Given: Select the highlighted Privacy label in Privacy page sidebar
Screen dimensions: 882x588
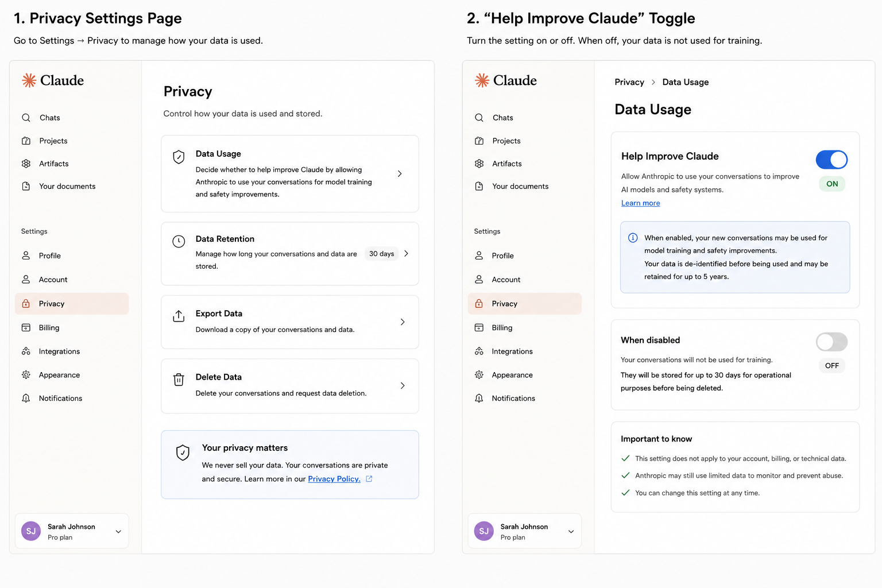Looking at the screenshot, I should coord(52,304).
